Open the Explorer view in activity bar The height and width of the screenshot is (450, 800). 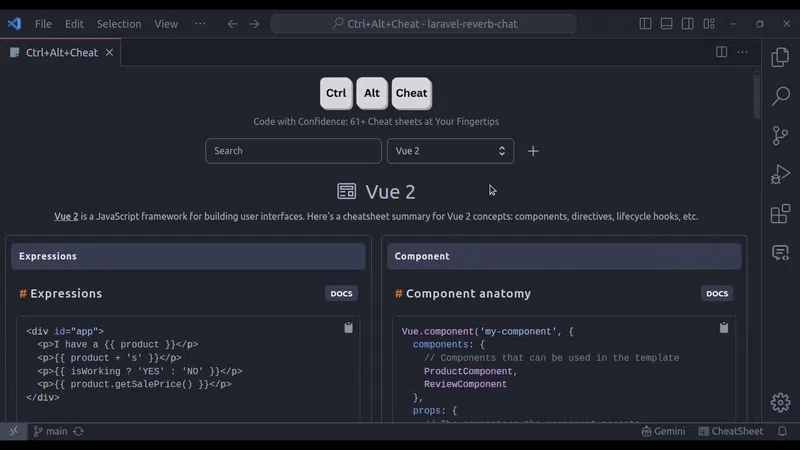[x=780, y=57]
